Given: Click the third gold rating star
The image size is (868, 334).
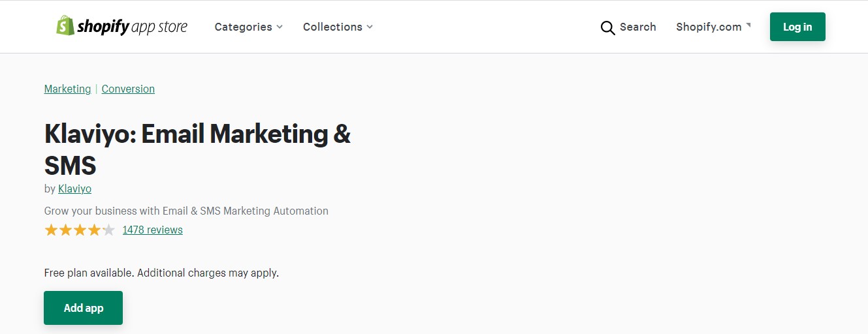Looking at the screenshot, I should 80,230.
